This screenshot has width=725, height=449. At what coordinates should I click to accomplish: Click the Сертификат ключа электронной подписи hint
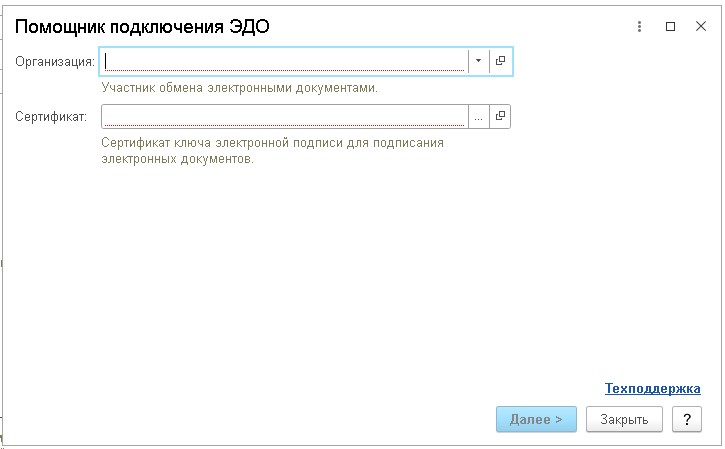[x=272, y=151]
